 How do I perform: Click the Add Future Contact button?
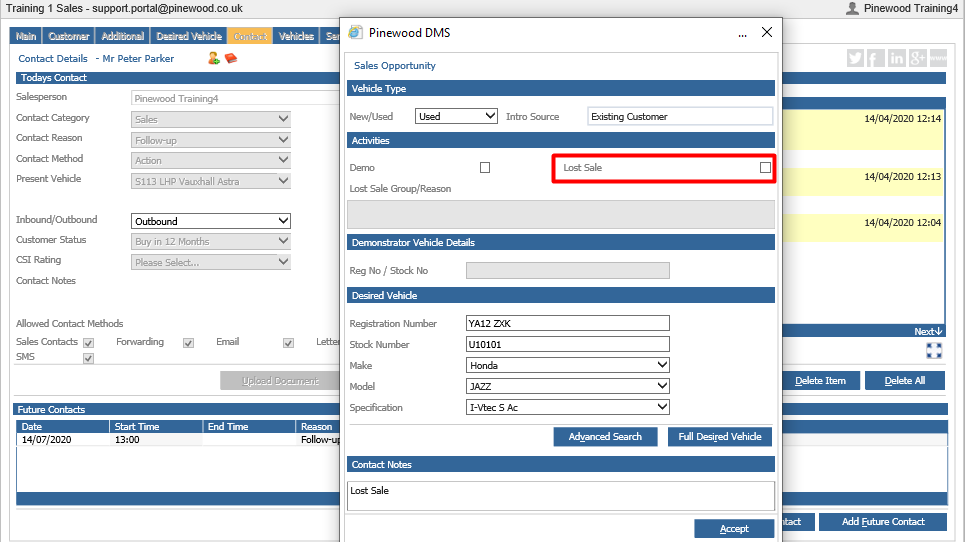pos(883,522)
